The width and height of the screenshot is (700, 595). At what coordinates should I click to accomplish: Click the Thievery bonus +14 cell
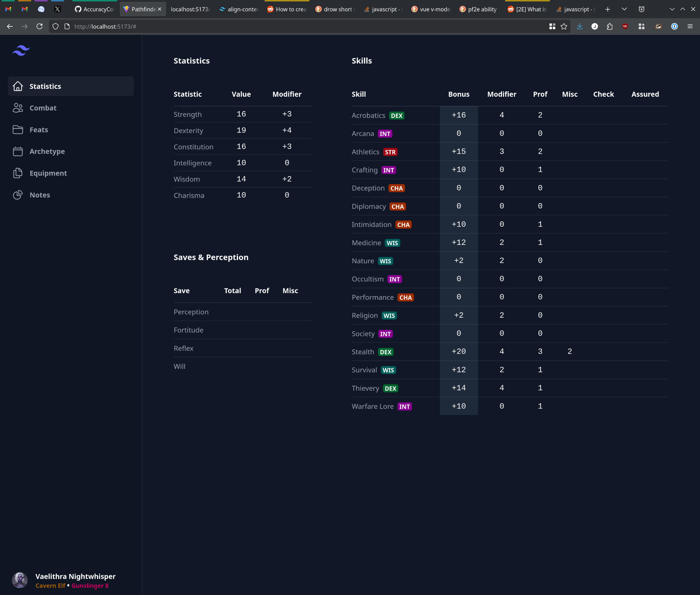[459, 388]
